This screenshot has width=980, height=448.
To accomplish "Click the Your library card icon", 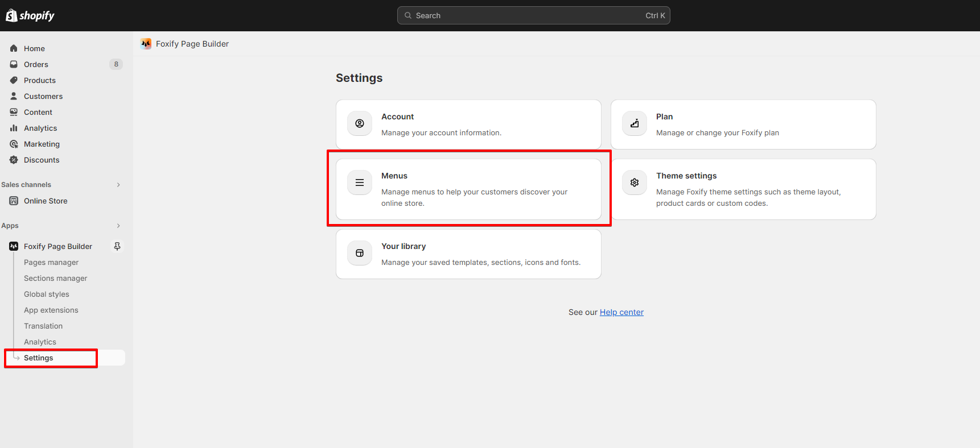I will click(x=360, y=253).
